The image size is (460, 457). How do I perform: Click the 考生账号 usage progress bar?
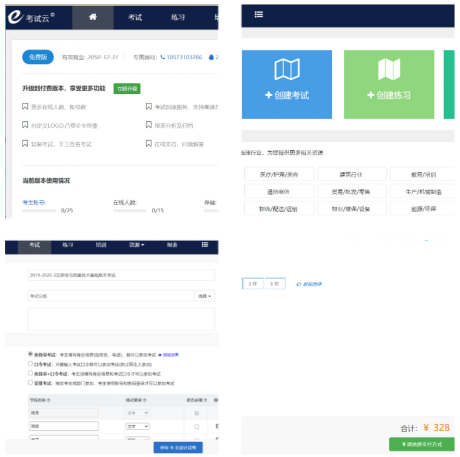pos(39,210)
